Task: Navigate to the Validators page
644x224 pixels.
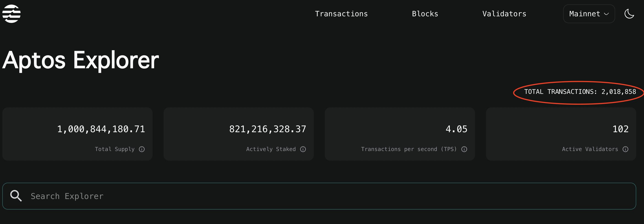Action: pos(504,14)
